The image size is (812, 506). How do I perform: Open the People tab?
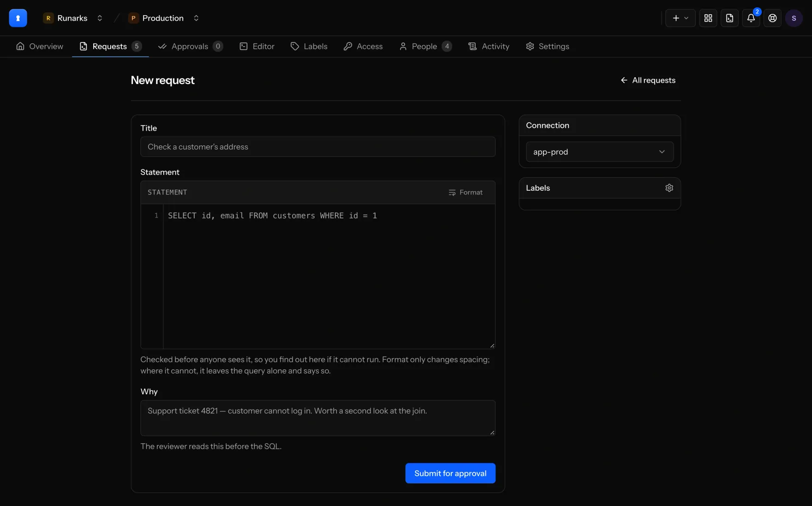[425, 46]
